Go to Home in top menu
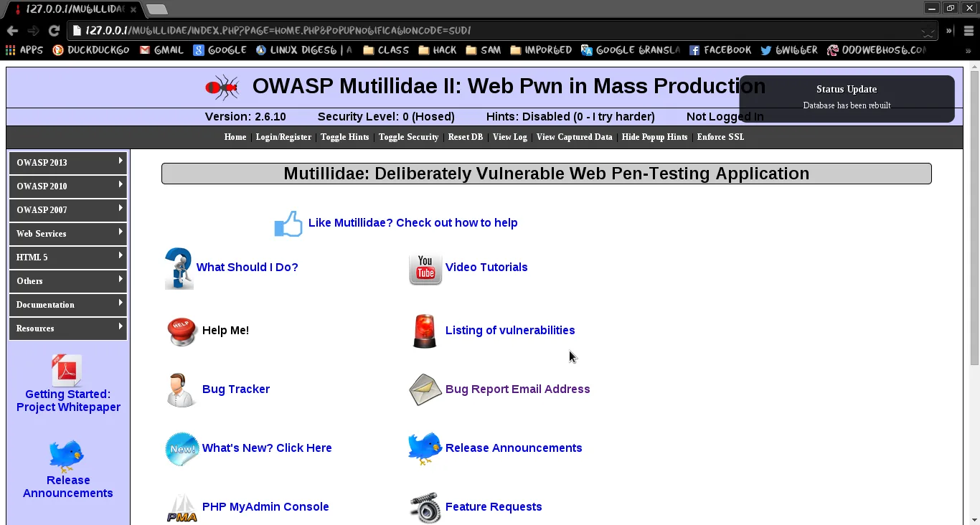Screen dimensions: 980x525 click(235, 137)
